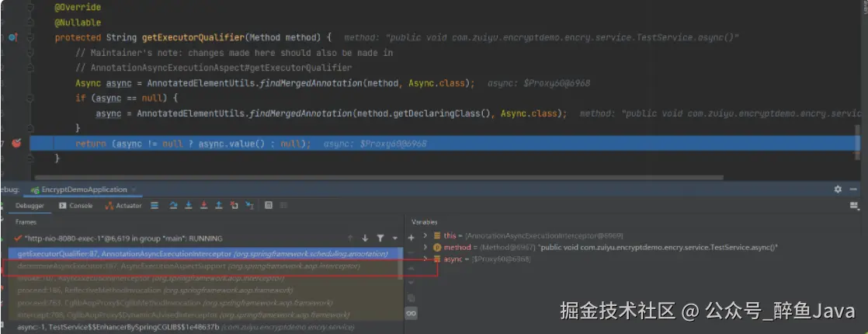Click the @Nullable annotation in editor
Screen dimensions: 868x334
pyautogui.click(x=78, y=23)
